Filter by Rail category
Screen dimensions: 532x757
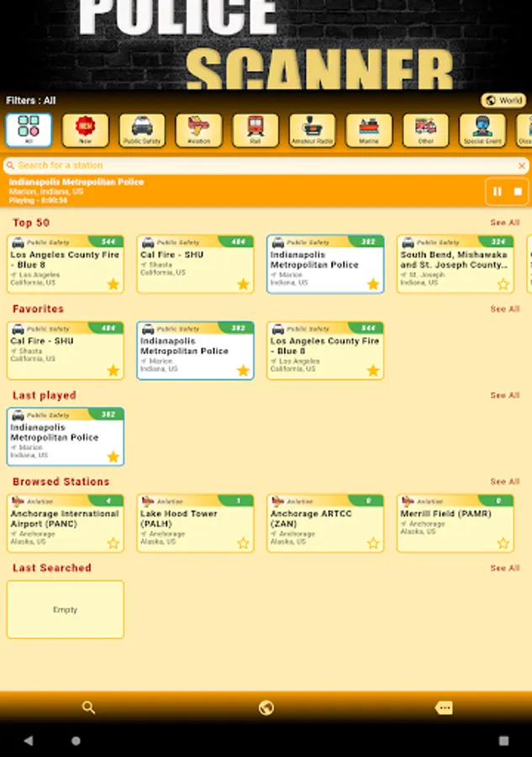click(x=255, y=130)
